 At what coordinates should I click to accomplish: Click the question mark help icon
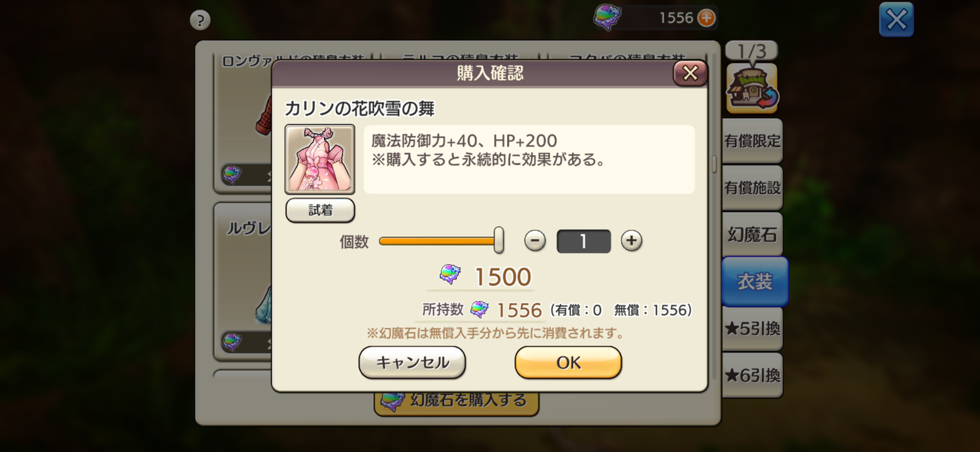pyautogui.click(x=200, y=20)
